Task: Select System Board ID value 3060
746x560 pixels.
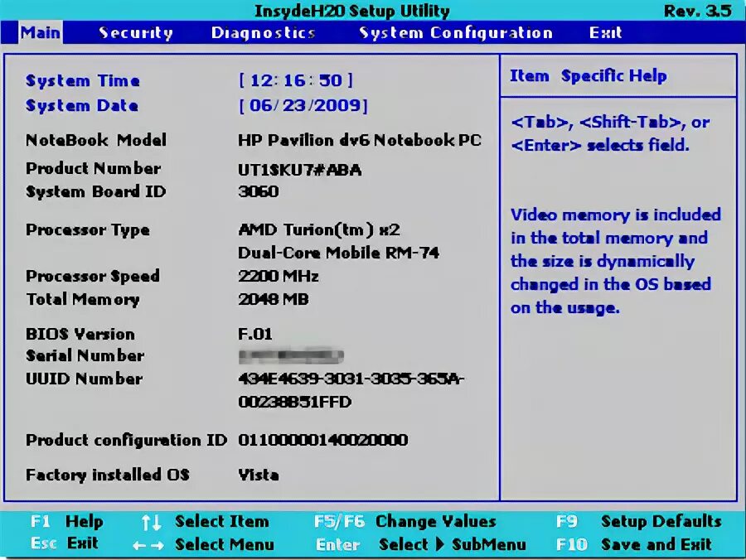Action: (x=259, y=191)
